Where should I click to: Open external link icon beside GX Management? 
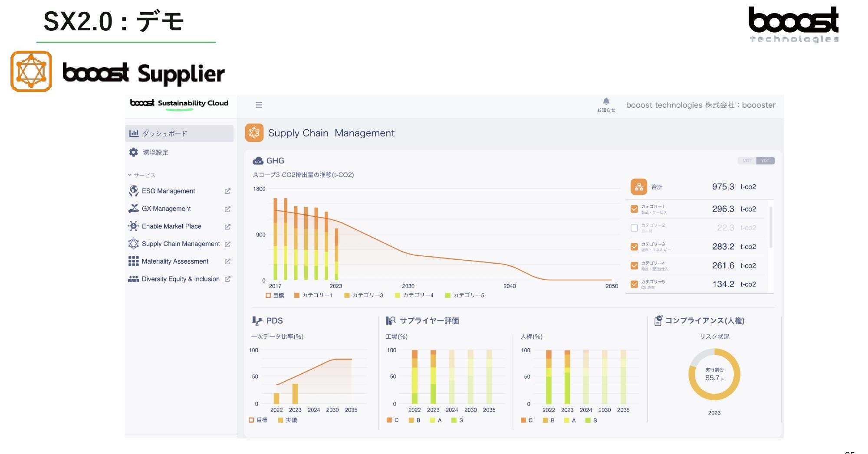pos(227,209)
